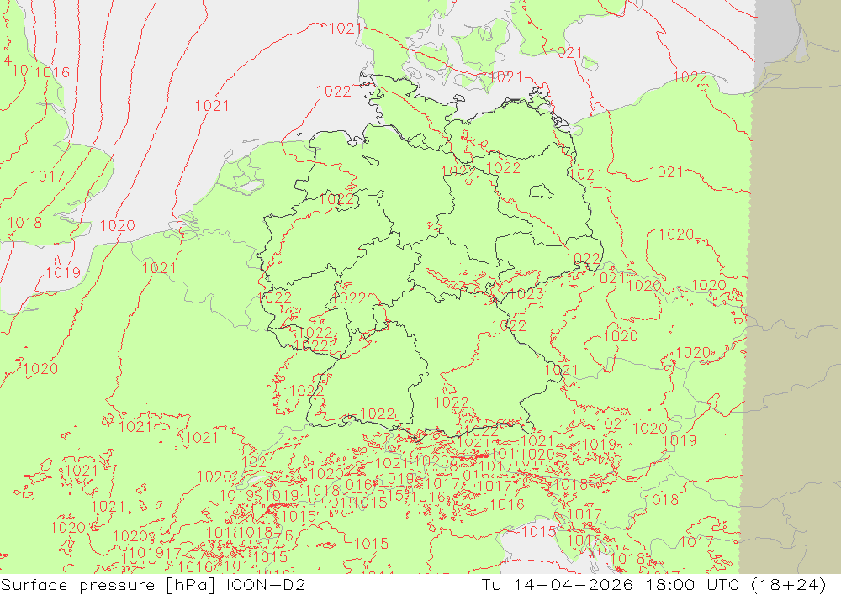Click the 'Surface pressure [hPa] ICON-D2' caption
841x616 pixels.
point(153,585)
